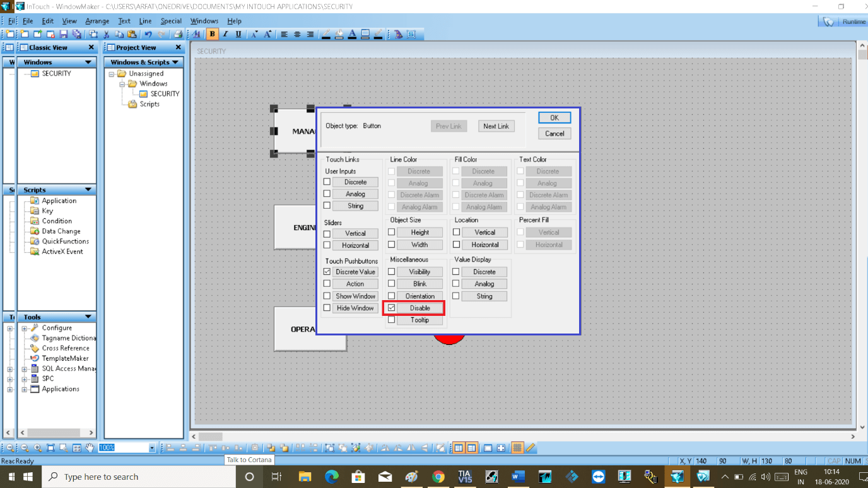Click the Right Justify text icon
Screen dimensions: 868x488
(310, 34)
